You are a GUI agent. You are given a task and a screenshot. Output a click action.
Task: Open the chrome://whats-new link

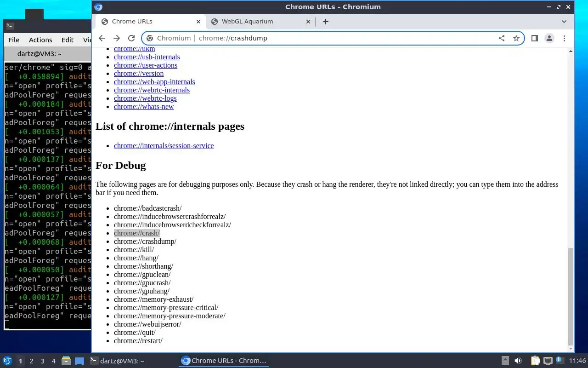144,107
